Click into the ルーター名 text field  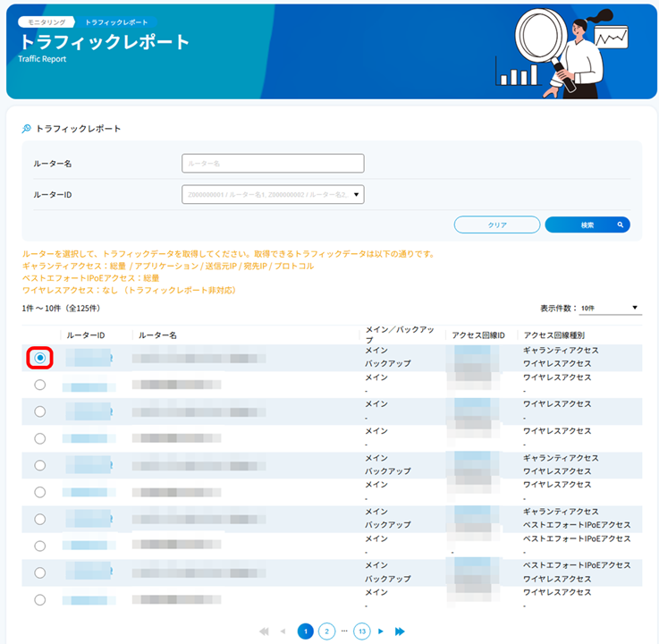click(x=273, y=163)
